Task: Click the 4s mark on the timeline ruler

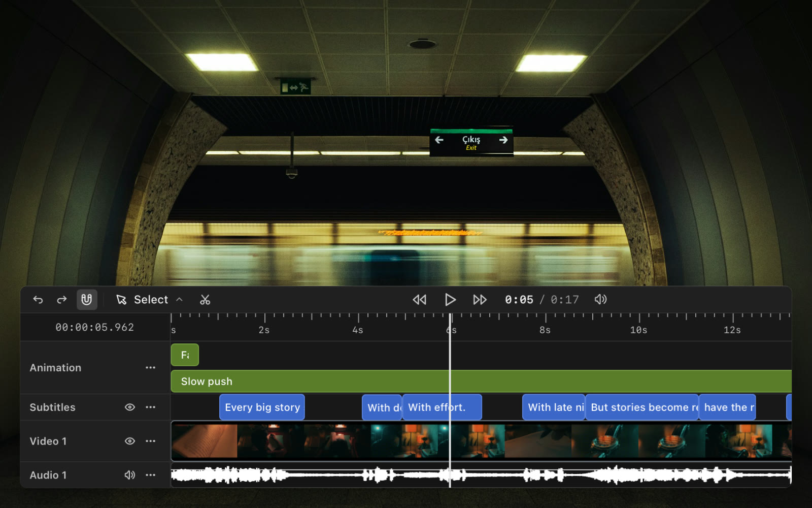Action: (x=358, y=330)
